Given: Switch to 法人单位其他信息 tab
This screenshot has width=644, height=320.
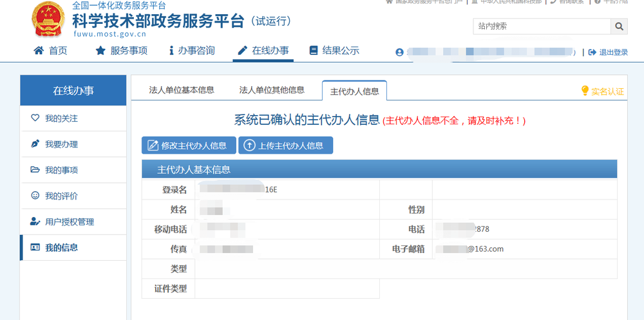Looking at the screenshot, I should [272, 90].
